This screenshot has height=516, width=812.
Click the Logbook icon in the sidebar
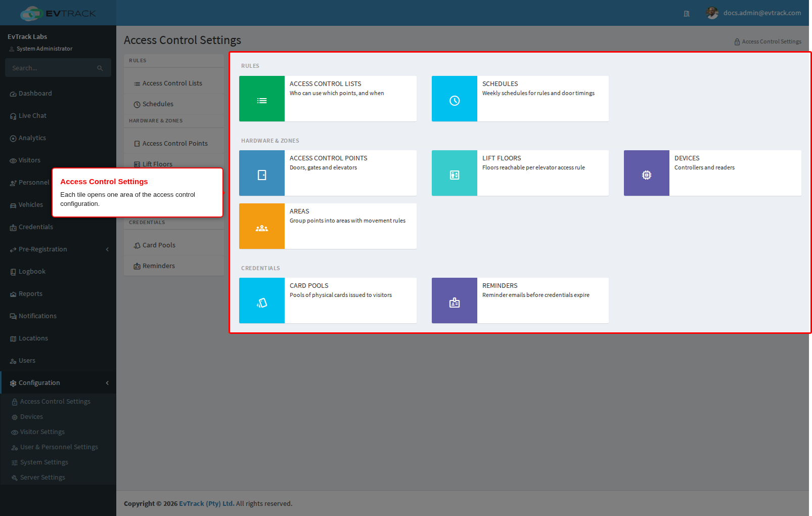[13, 272]
